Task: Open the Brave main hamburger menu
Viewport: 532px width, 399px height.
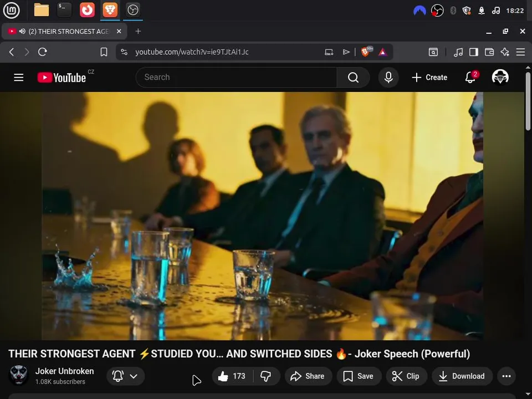Action: tap(520, 52)
